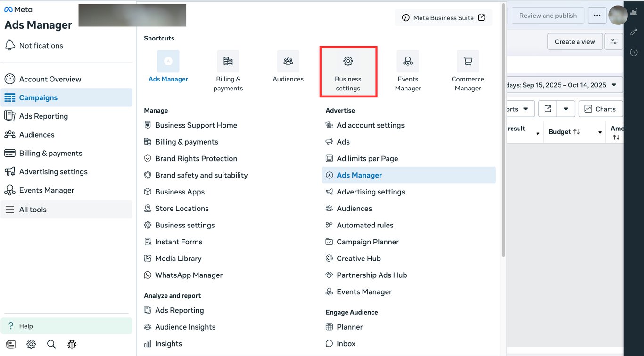
Task: Open Billing & payments in left sidebar
Action: tap(66, 153)
